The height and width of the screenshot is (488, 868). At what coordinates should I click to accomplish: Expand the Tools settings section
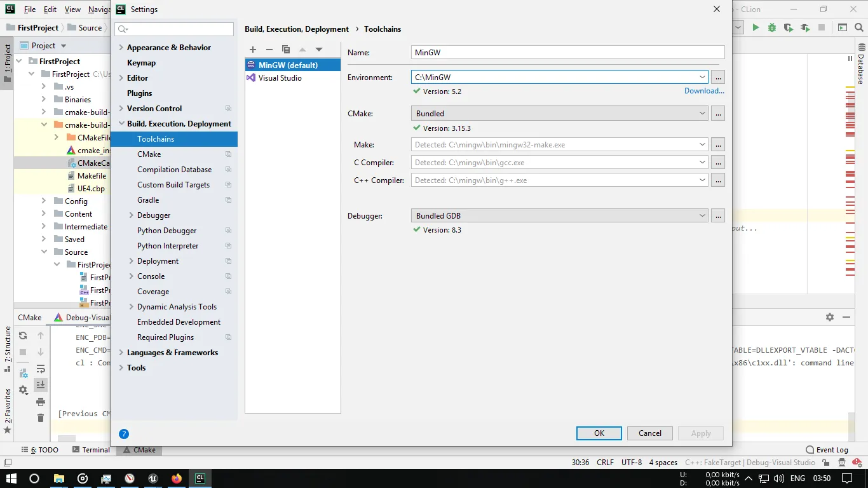coord(121,368)
